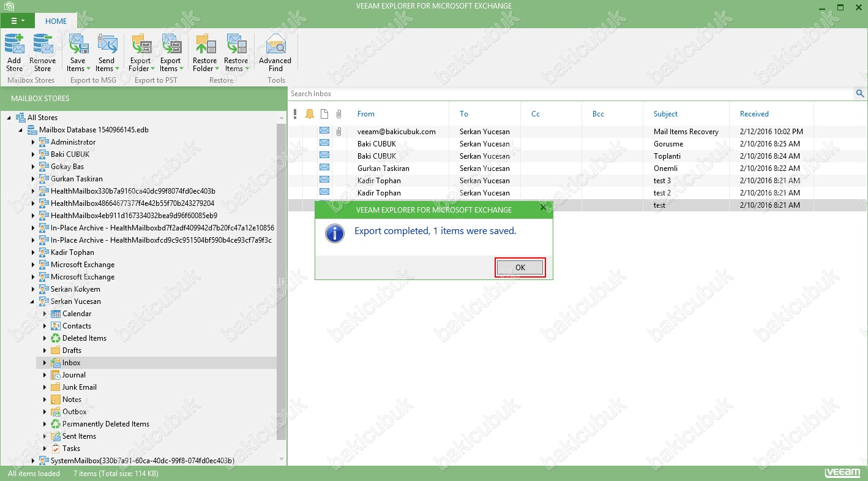868x481 pixels.
Task: Select the Gokay Bas mailbox
Action: [67, 167]
